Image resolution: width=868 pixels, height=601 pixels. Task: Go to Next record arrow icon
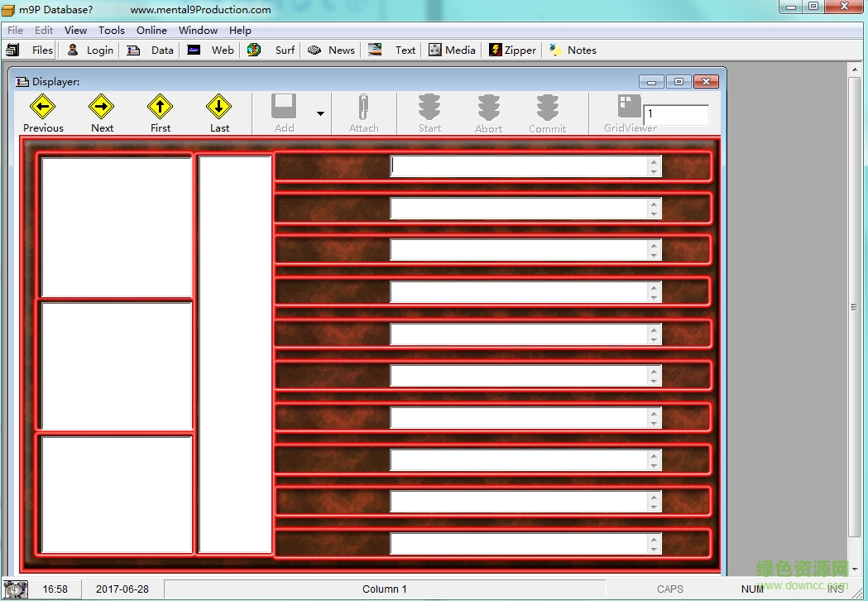[x=101, y=107]
